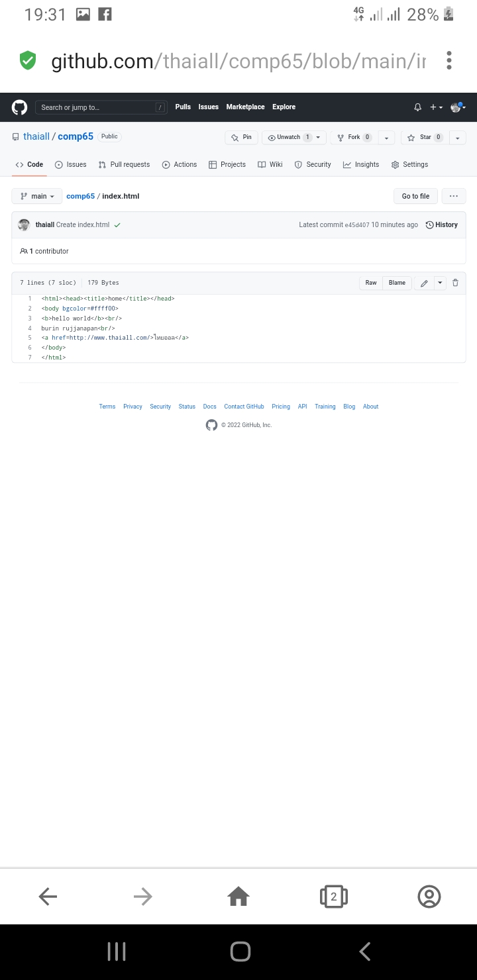The image size is (477, 980).
Task: Fork the comp65 repository
Action: [354, 137]
